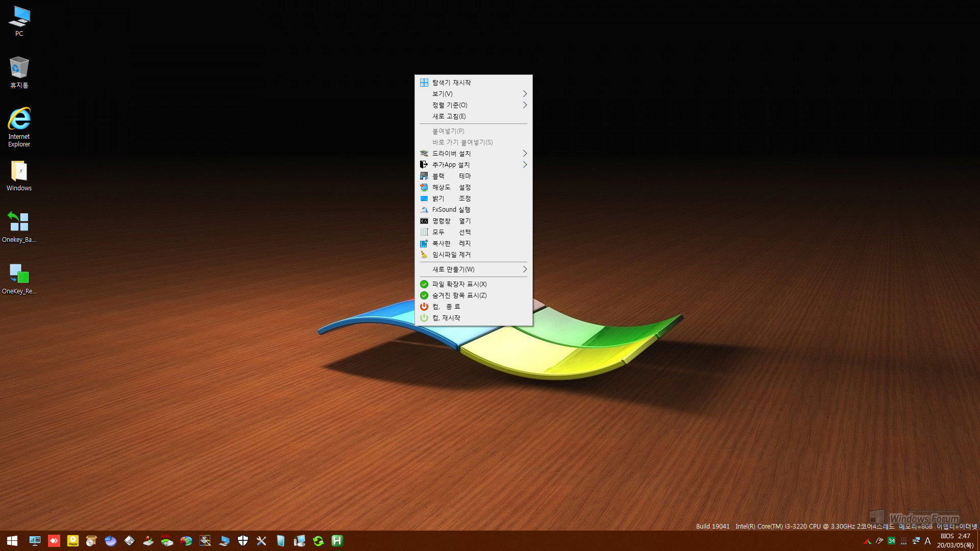
Task: Click 컴, 종 료 to shut down
Action: (473, 307)
